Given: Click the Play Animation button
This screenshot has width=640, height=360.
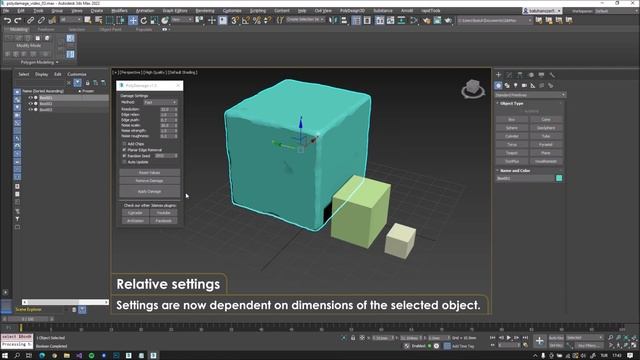Looking at the screenshot, I should pyautogui.click(x=509, y=338).
